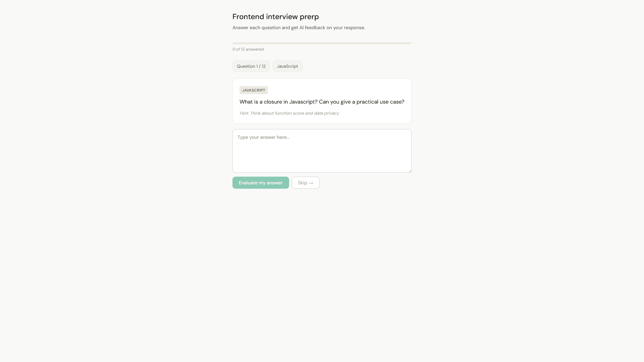The width and height of the screenshot is (644, 362).
Task: Click the hint about function scope
Action: click(x=289, y=113)
